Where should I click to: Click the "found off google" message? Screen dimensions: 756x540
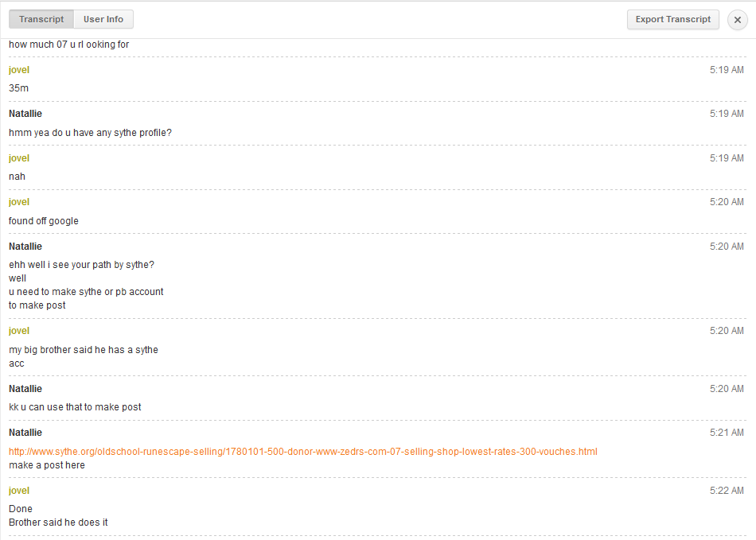[x=44, y=221]
